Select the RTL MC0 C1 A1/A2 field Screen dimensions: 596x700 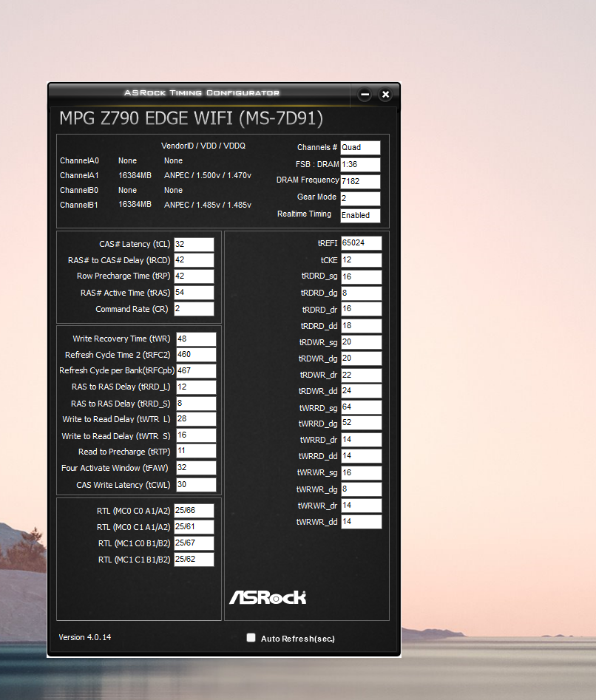194,527
